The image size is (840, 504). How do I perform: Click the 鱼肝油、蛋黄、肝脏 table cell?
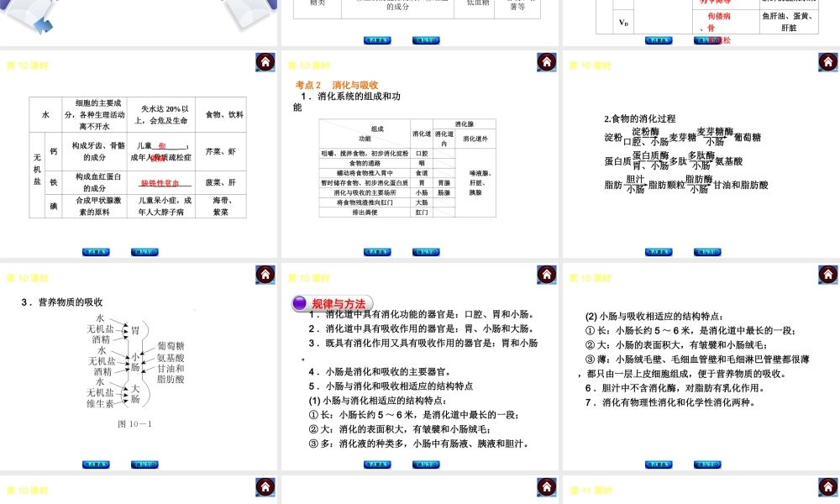[789, 22]
